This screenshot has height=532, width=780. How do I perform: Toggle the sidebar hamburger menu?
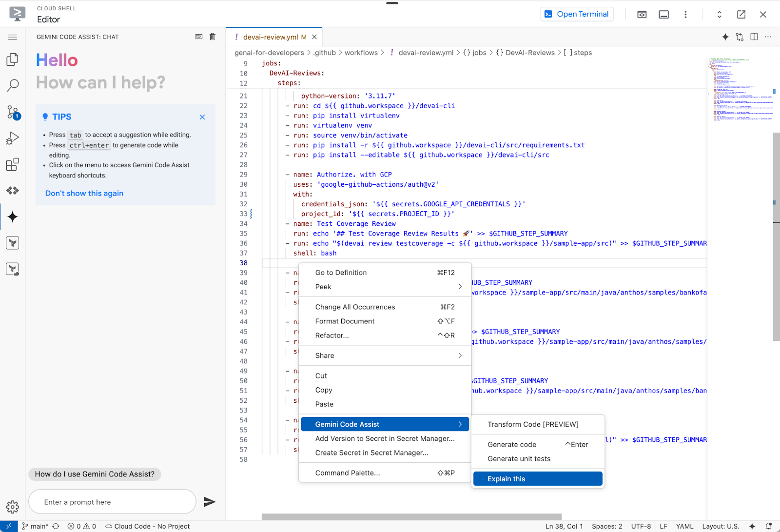[13, 37]
